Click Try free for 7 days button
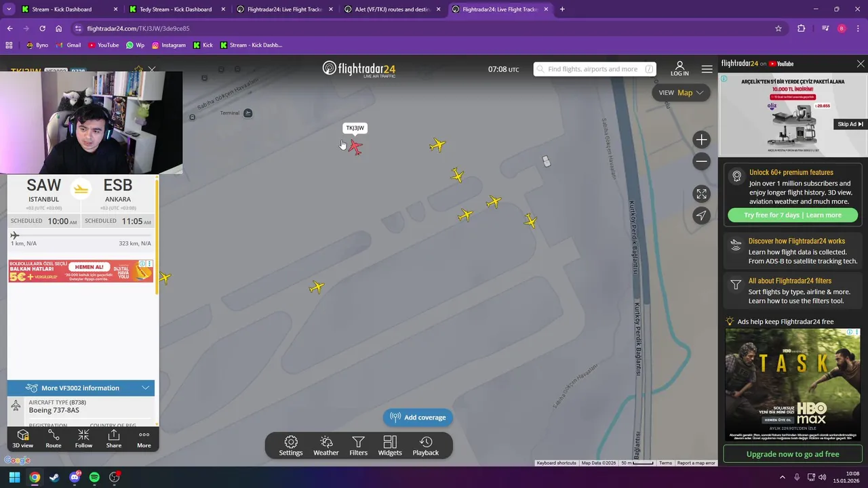 point(793,215)
